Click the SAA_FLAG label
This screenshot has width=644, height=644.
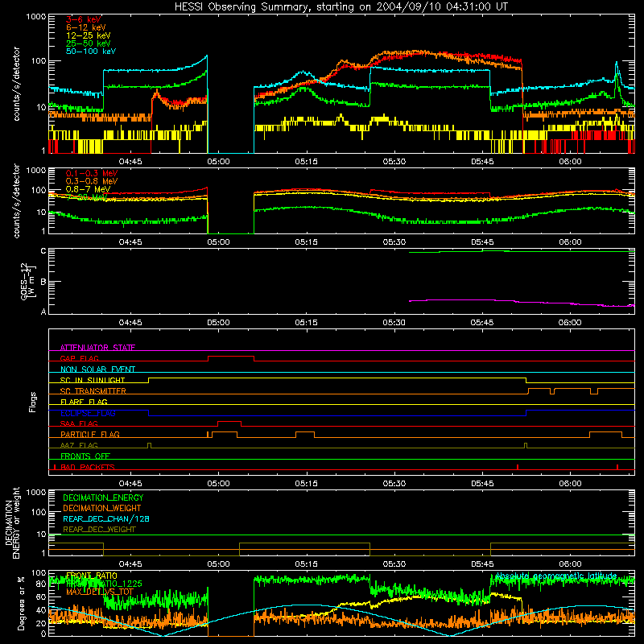[79, 423]
